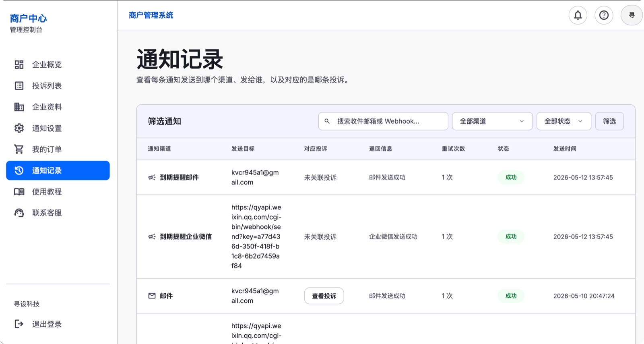Click the 使用教程 book icon
Image resolution: width=644 pixels, height=344 pixels.
[x=19, y=192]
